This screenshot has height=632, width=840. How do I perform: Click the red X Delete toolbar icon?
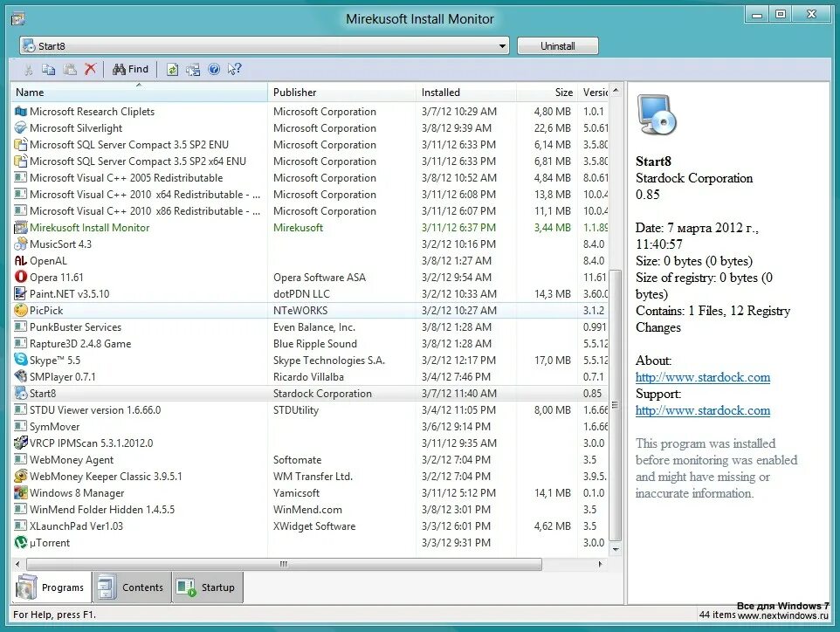point(90,69)
